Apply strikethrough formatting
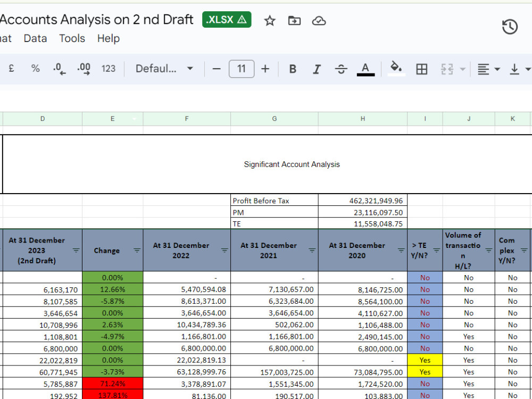The width and height of the screenshot is (532, 399). coord(341,69)
